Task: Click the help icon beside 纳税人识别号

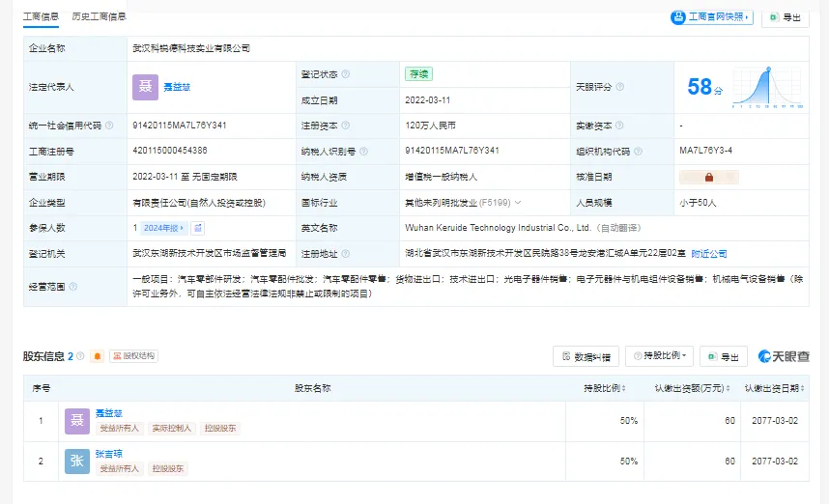Action: point(363,151)
